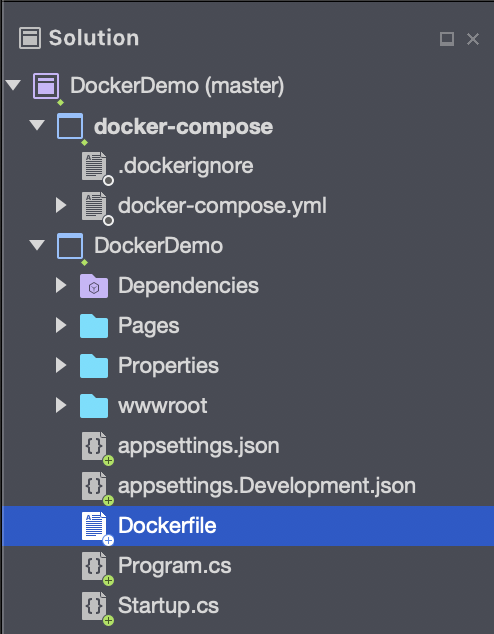
Task: Expand the Pages folder
Action: pos(61,325)
